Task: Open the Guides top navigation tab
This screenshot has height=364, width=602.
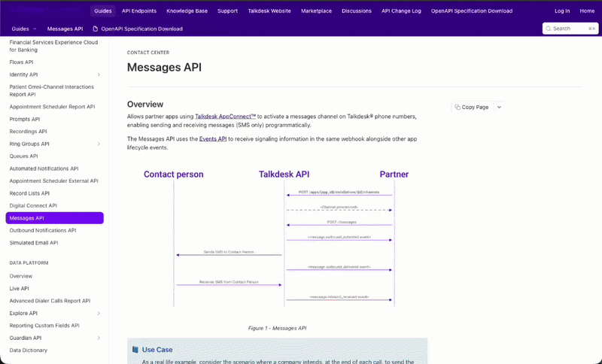Action: pos(103,11)
